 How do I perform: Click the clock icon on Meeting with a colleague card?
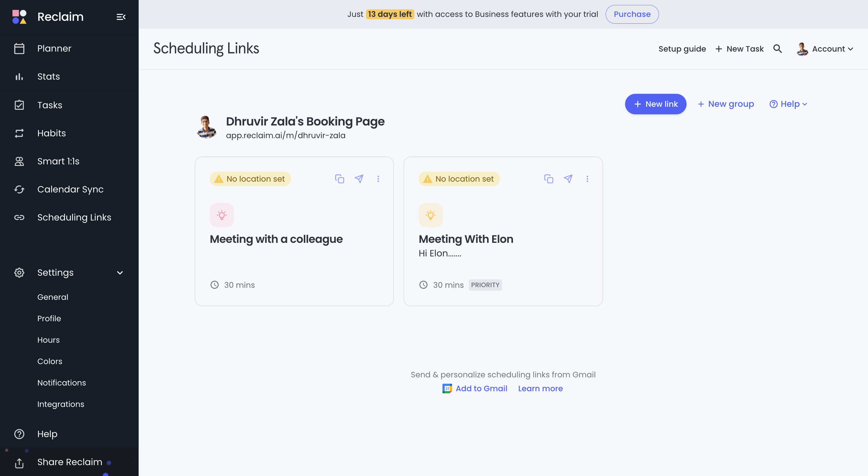coord(214,285)
